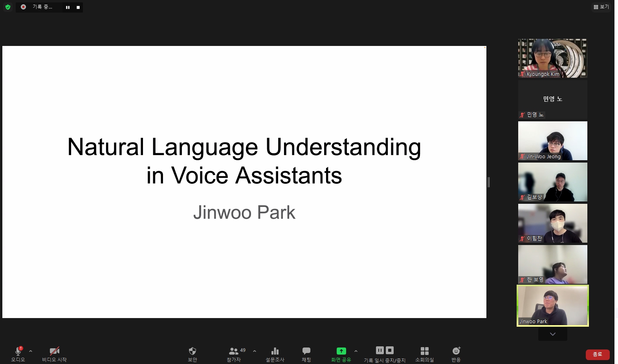The image size is (618, 364).
Task: Expand audio options arrow beside 오디오
Action: point(31,351)
